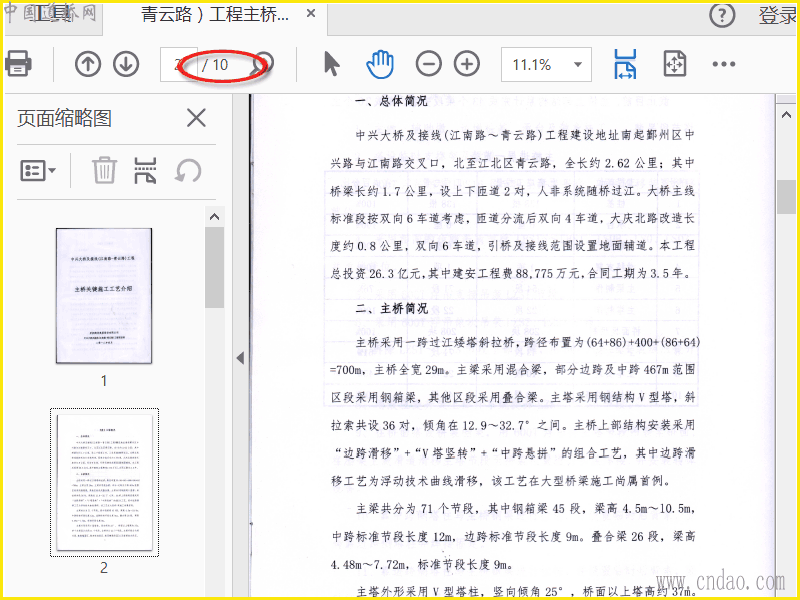800x600 pixels.
Task: Zoom in with the plus icon
Action: pos(467,64)
